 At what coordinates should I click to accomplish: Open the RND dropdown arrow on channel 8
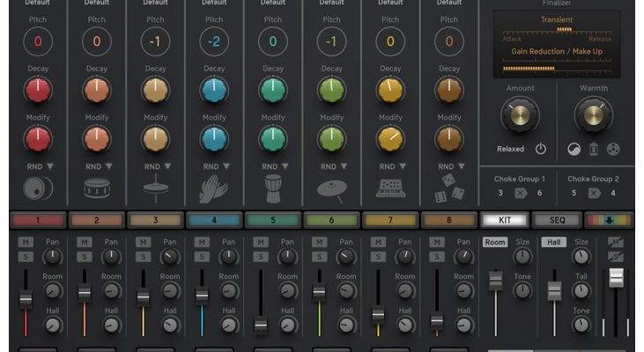pyautogui.click(x=461, y=165)
